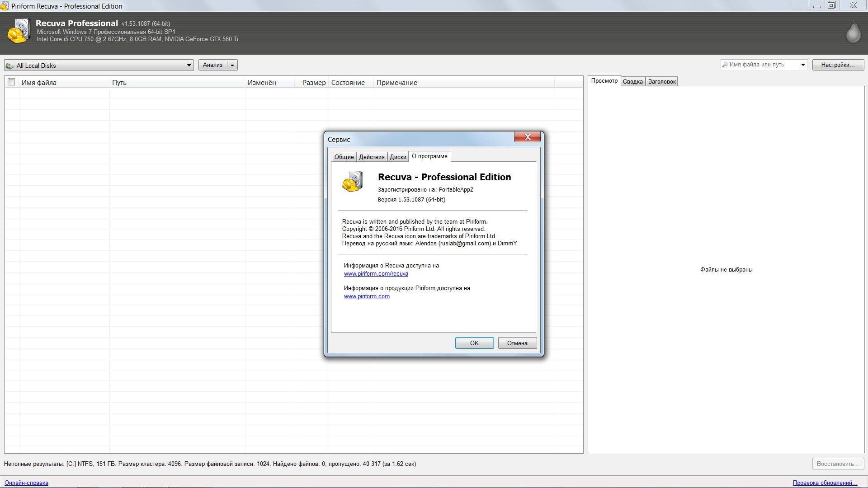Open the Просмотр preview tab

(x=604, y=81)
